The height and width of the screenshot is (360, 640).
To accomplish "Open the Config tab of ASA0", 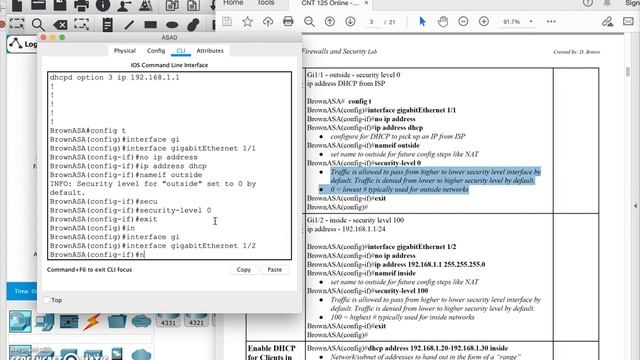I will [x=156, y=51].
